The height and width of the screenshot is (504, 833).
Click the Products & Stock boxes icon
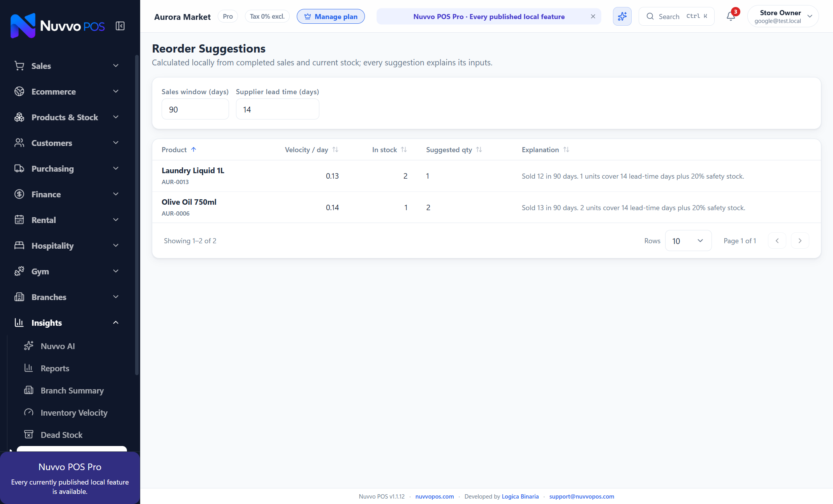coord(19,117)
